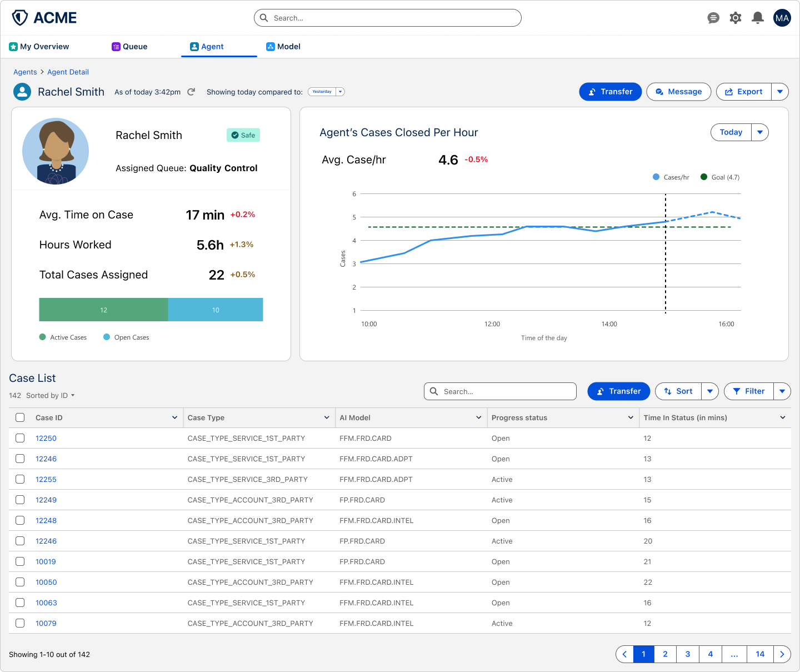Click the Cases/hr legend dot
This screenshot has height=672, width=800.
click(656, 177)
